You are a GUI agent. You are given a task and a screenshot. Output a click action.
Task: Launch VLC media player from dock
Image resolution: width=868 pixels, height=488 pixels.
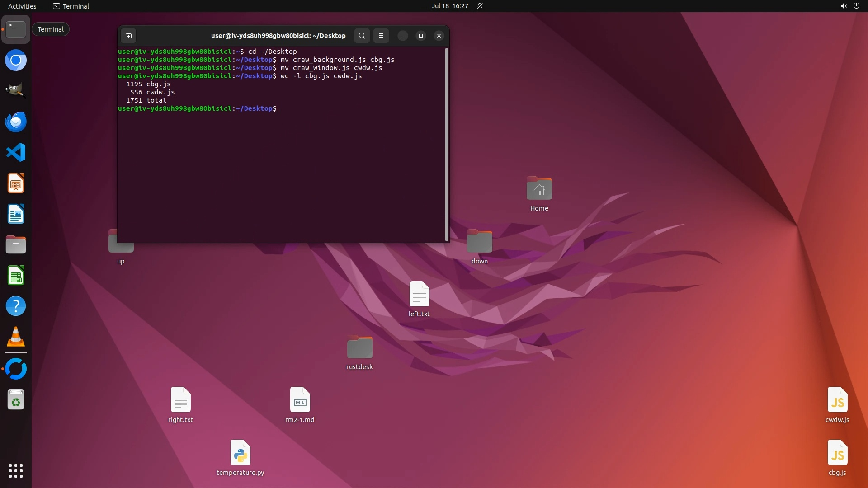16,337
